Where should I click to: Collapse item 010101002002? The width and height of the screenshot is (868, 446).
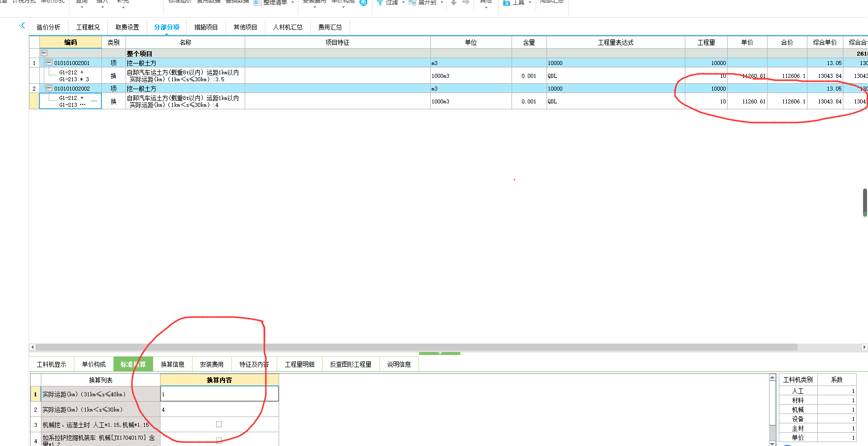(49, 88)
